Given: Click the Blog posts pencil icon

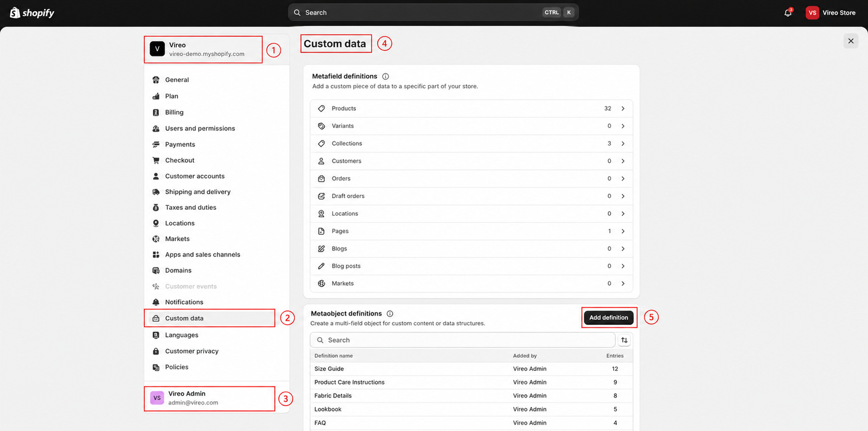Looking at the screenshot, I should click(x=321, y=266).
